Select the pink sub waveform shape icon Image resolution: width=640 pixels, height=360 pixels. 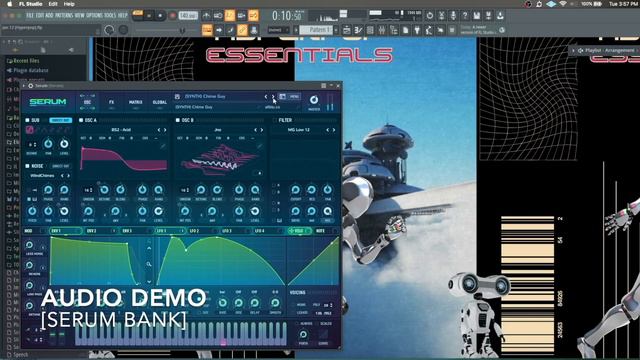pos(30,130)
